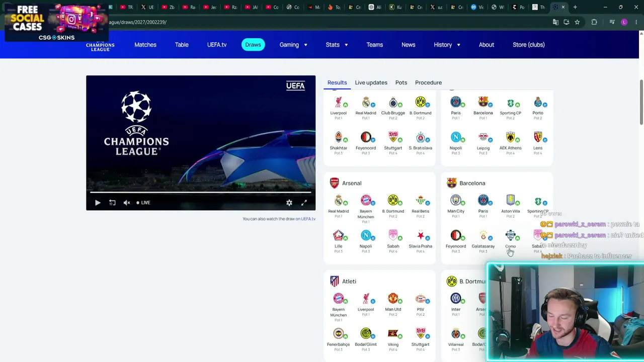This screenshot has height=362, width=644.
Task: Bookmark this page with the star icon
Action: click(577, 22)
